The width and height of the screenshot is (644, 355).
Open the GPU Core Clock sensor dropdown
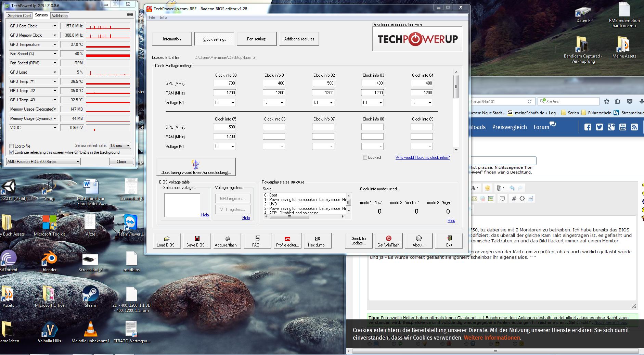point(55,26)
